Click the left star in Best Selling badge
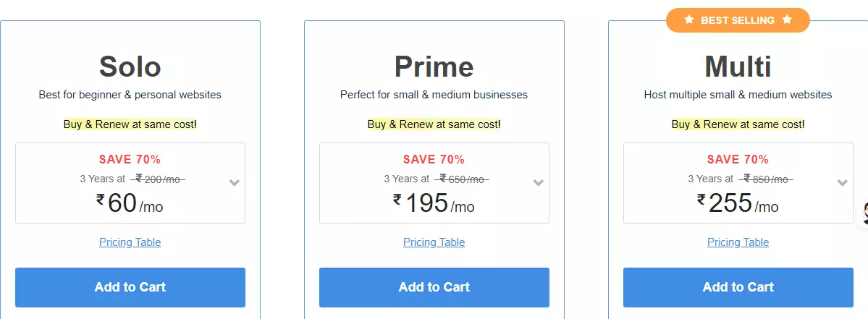This screenshot has height=319, width=868. [688, 20]
